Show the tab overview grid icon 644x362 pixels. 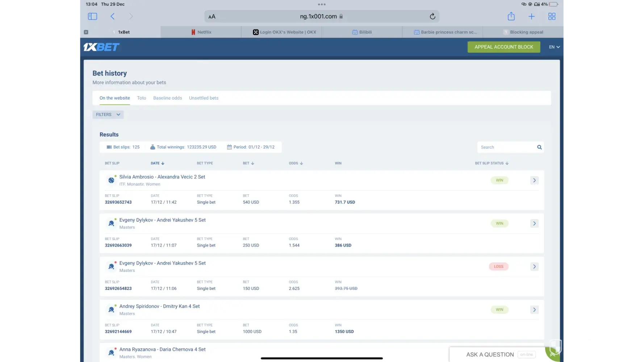[x=552, y=16]
